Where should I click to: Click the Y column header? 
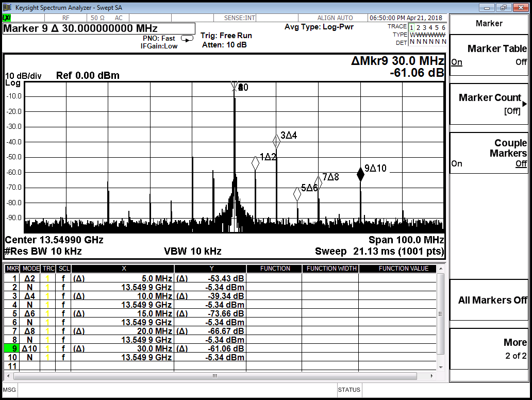(211, 269)
